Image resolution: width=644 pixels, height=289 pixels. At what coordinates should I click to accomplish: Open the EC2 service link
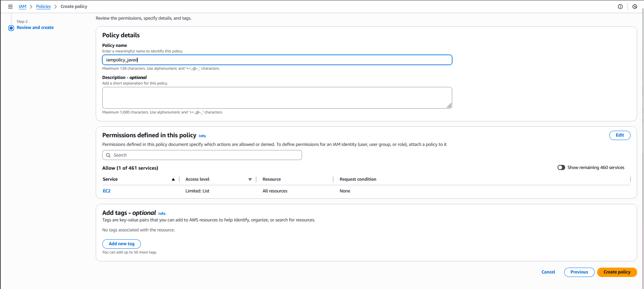(x=107, y=191)
